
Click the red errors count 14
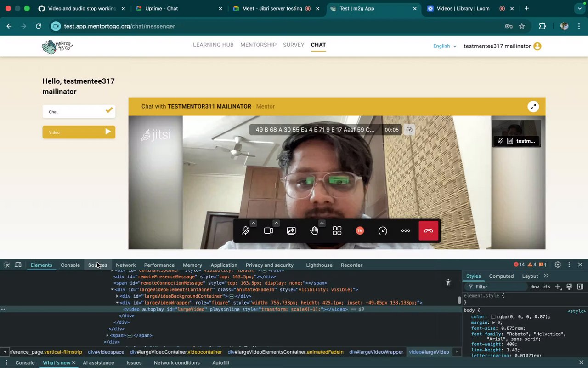click(519, 265)
